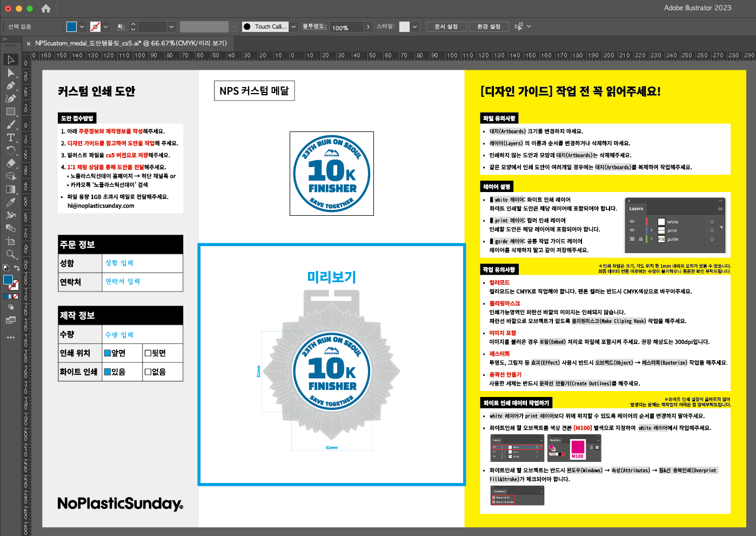Select the Eyedropper tool

(x=11, y=202)
